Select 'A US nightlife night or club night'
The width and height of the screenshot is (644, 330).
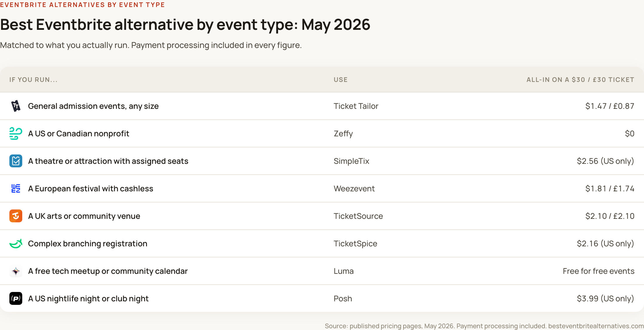click(88, 299)
